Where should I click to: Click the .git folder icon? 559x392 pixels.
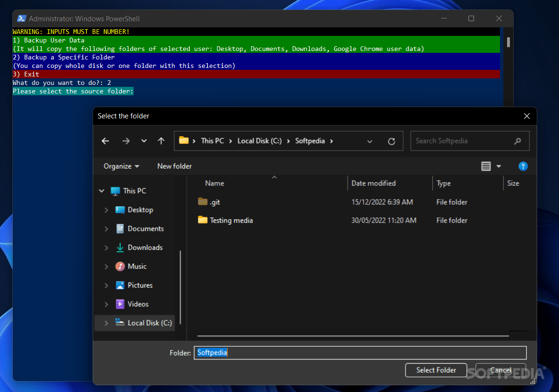coord(203,201)
